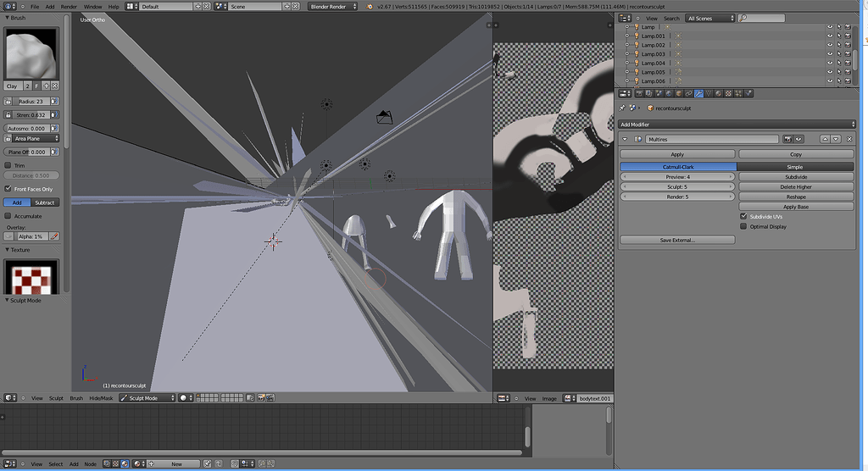Image resolution: width=868 pixels, height=471 pixels.
Task: Add new screen layout with plus icon
Action: pos(198,7)
